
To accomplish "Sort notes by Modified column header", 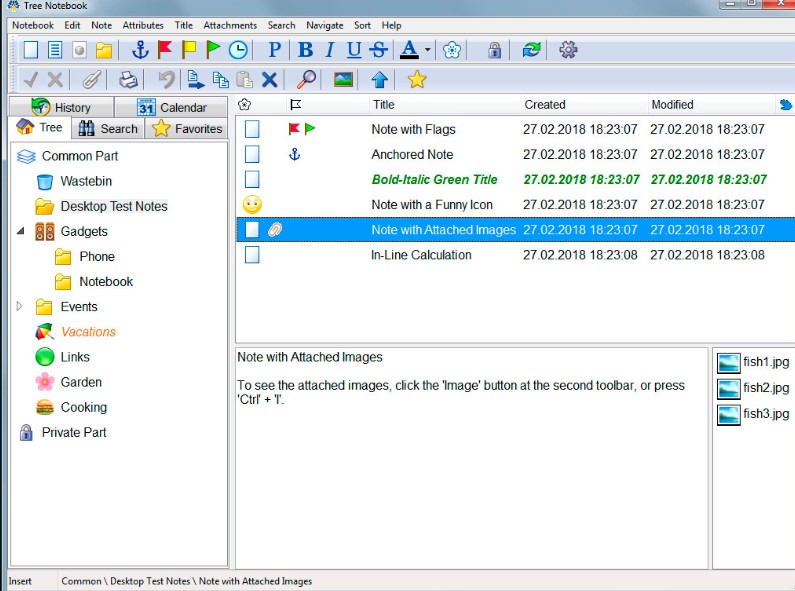I will pos(671,104).
